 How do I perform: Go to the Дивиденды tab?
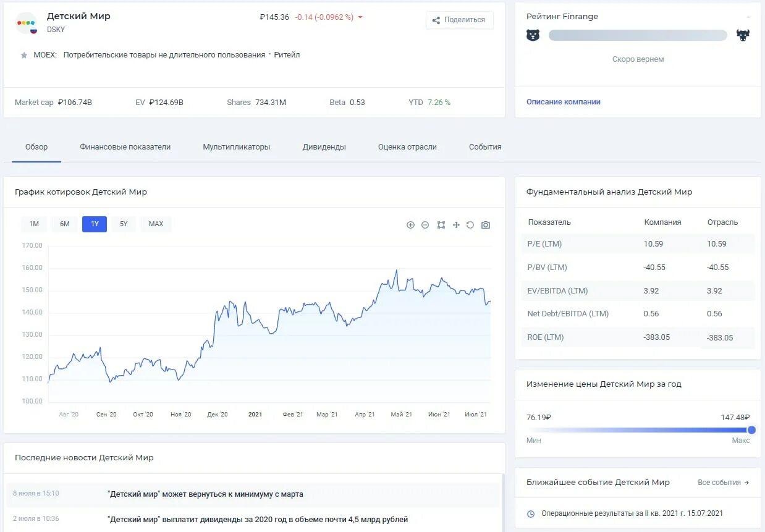[x=324, y=147]
